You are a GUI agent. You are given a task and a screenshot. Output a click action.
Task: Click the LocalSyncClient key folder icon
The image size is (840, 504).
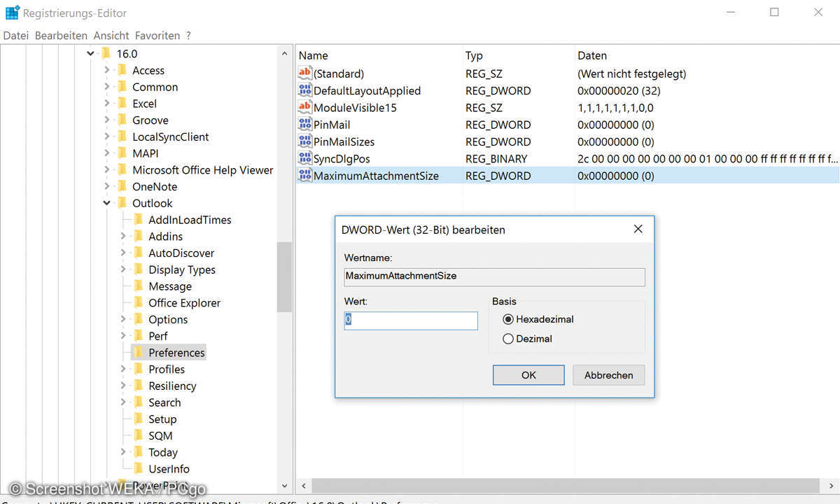coord(122,136)
